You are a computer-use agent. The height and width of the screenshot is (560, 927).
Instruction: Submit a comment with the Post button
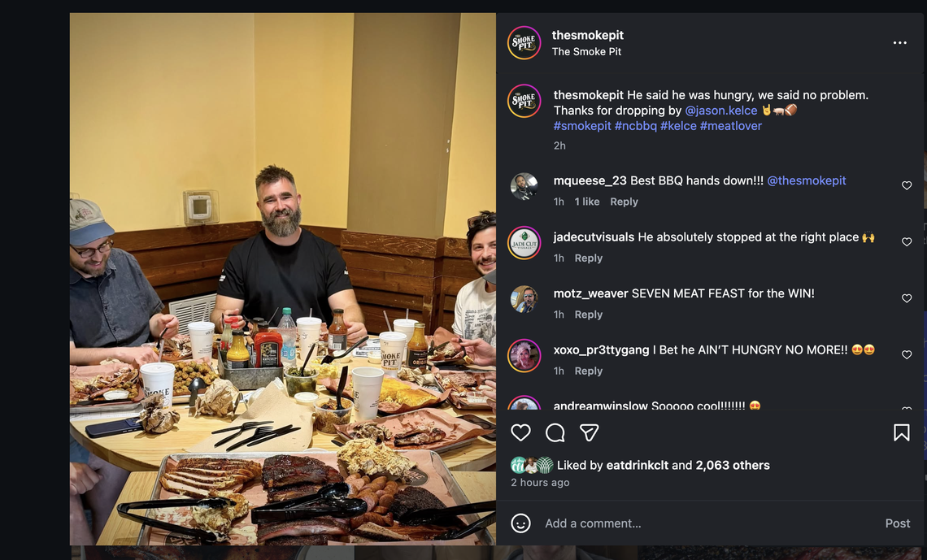(x=897, y=523)
